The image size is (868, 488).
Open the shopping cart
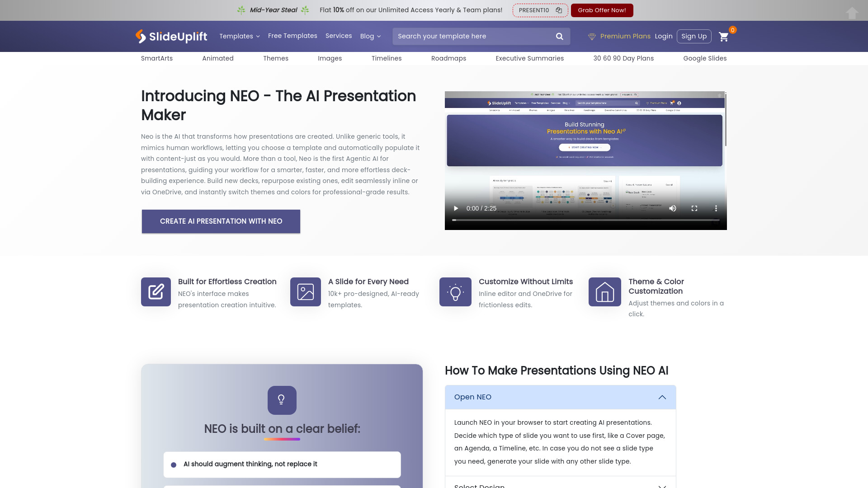pyautogui.click(x=724, y=37)
